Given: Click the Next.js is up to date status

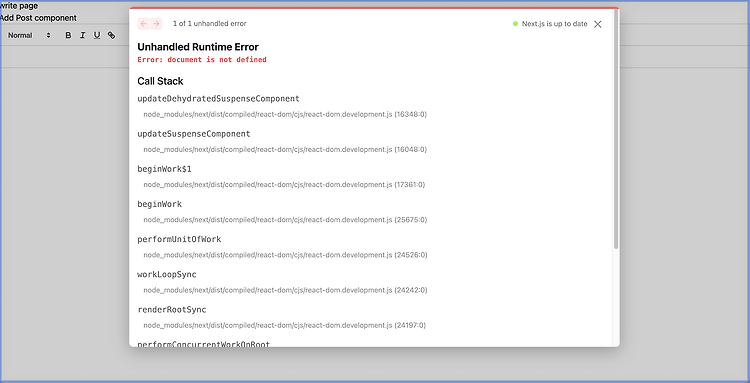Looking at the screenshot, I should click(554, 24).
